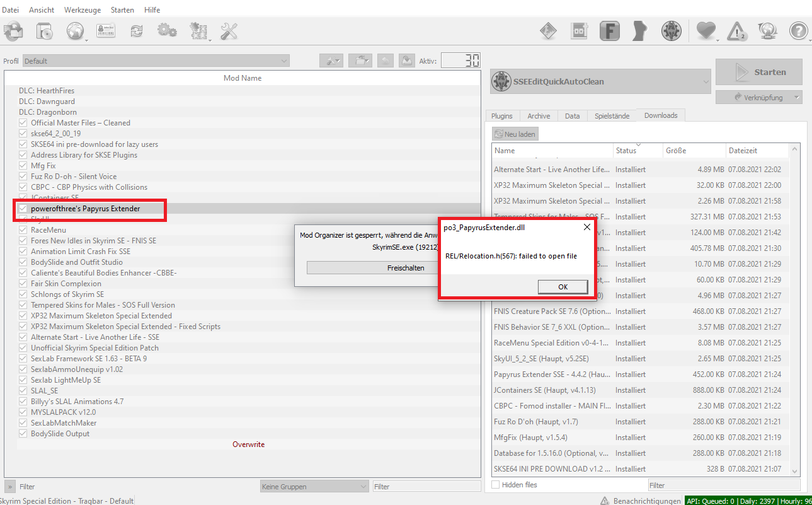Click the LOOT shortcut icon in toolbar
The width and height of the screenshot is (812, 505).
579,31
